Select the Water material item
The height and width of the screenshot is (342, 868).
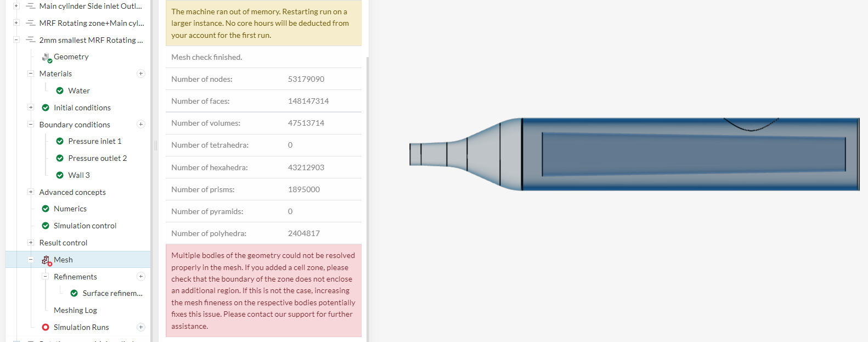pyautogui.click(x=79, y=91)
